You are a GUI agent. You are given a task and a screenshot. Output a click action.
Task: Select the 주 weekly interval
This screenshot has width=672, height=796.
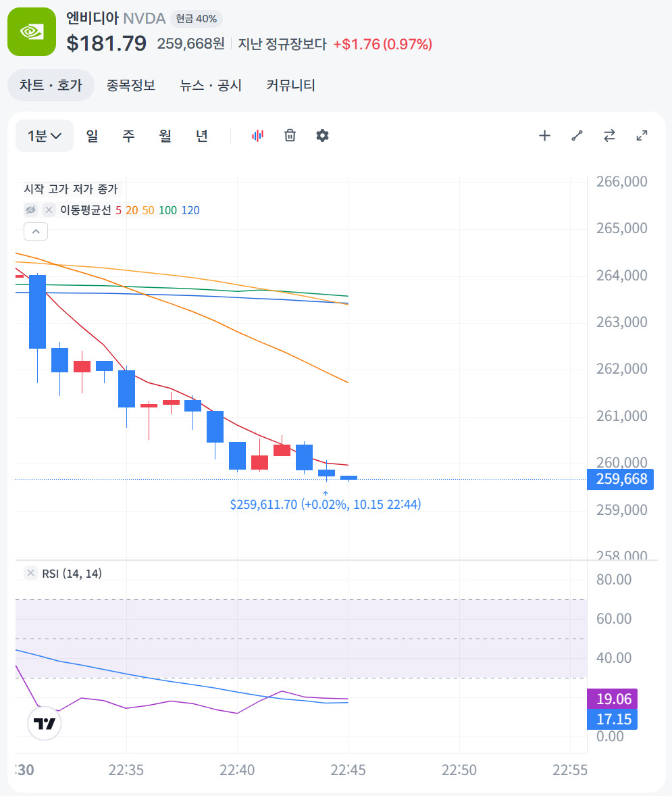pyautogui.click(x=128, y=136)
